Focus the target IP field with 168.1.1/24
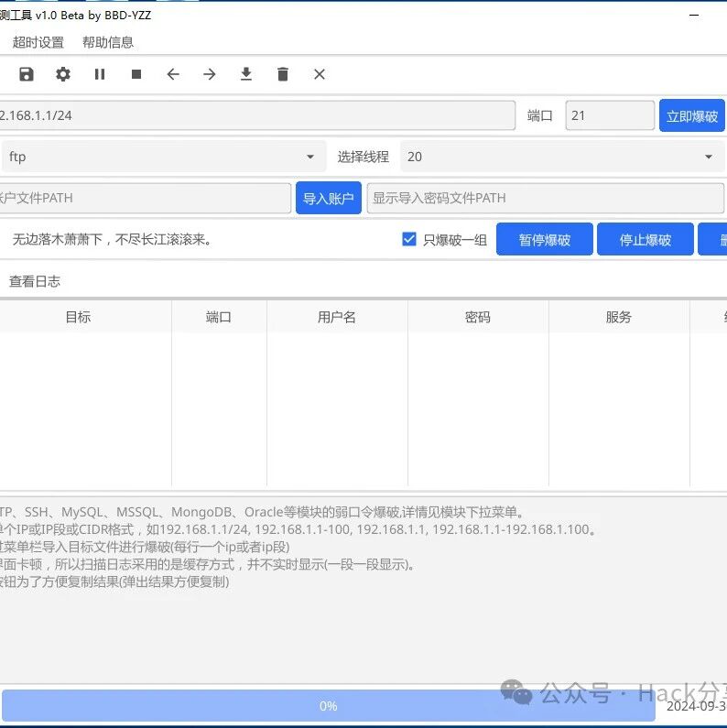This screenshot has width=727, height=728. coord(257,115)
